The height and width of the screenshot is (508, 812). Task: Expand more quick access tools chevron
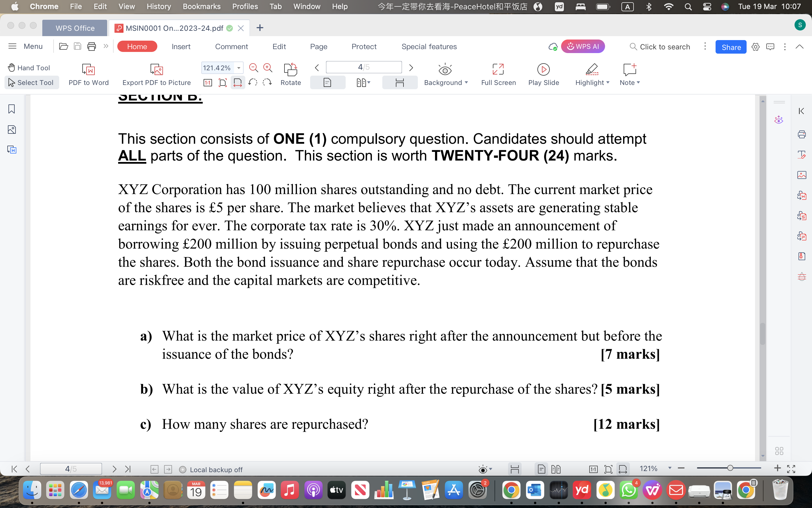coord(106,46)
